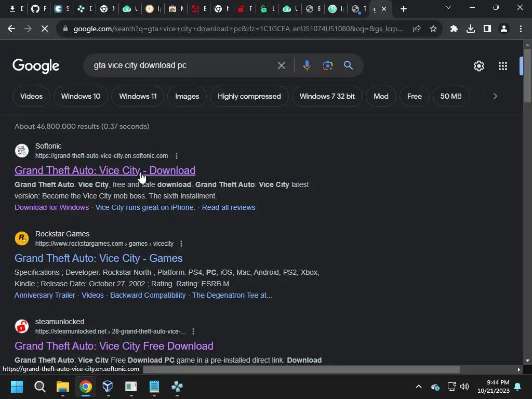Apply the Windows 10 filter chip
Image resolution: width=532 pixels, height=399 pixels.
pos(81,96)
